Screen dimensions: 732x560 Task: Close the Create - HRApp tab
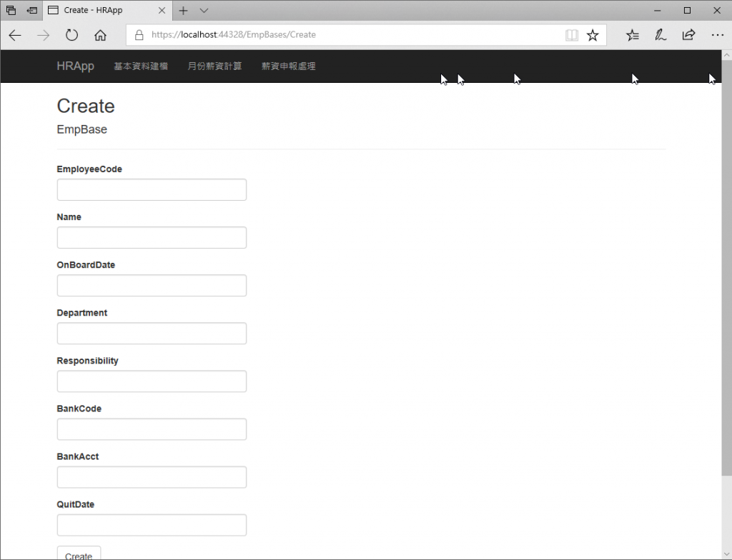pyautogui.click(x=162, y=10)
